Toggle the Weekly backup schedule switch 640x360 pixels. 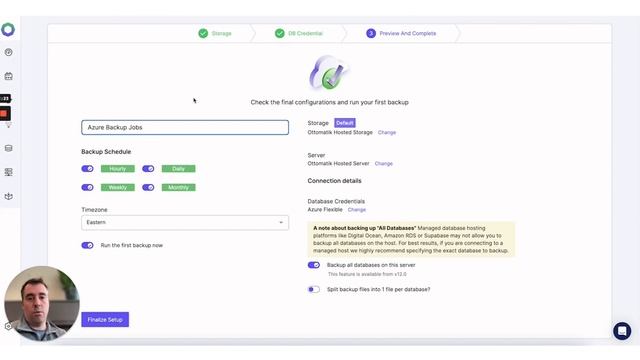tap(87, 187)
